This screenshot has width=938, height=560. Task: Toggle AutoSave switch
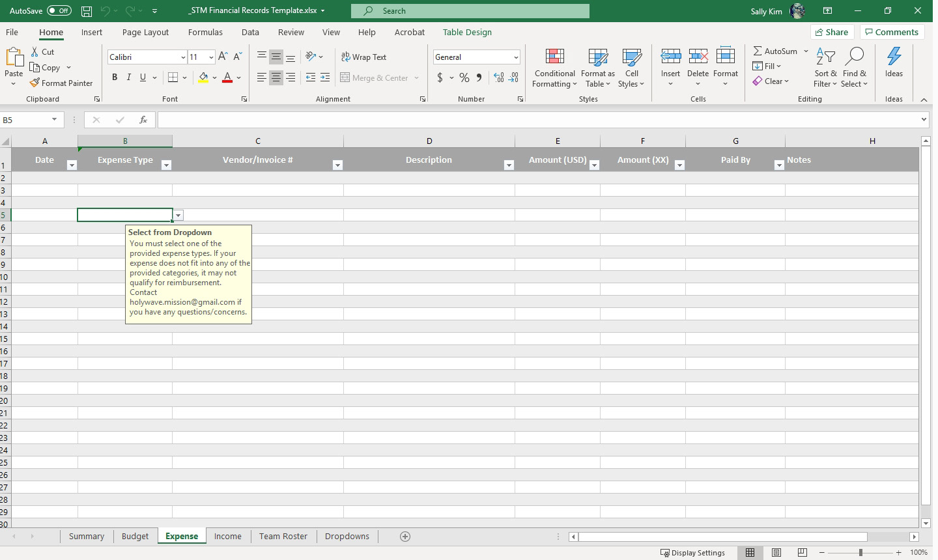click(x=59, y=11)
